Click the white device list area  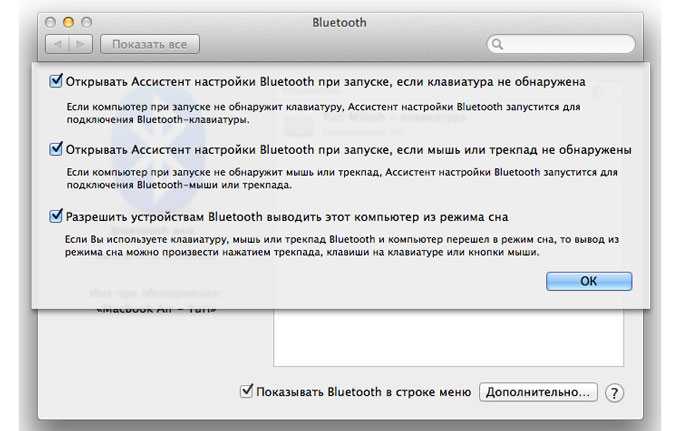(448, 337)
